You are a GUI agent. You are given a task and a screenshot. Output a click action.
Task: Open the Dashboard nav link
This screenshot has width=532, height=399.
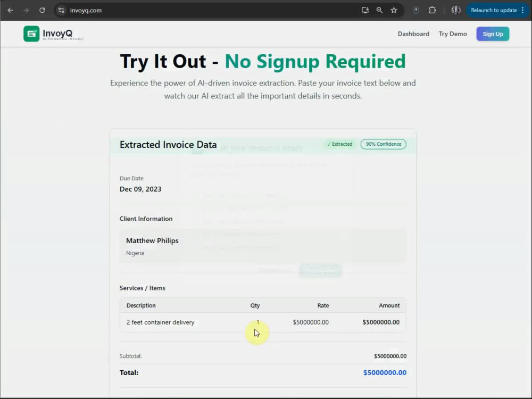click(x=413, y=34)
